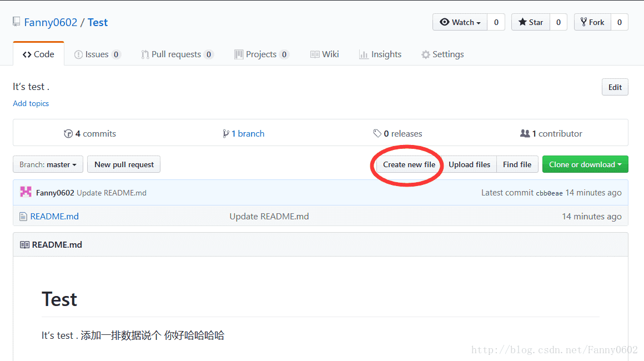Click the releases tag icon
Image resolution: width=644 pixels, height=361 pixels.
[x=377, y=133]
